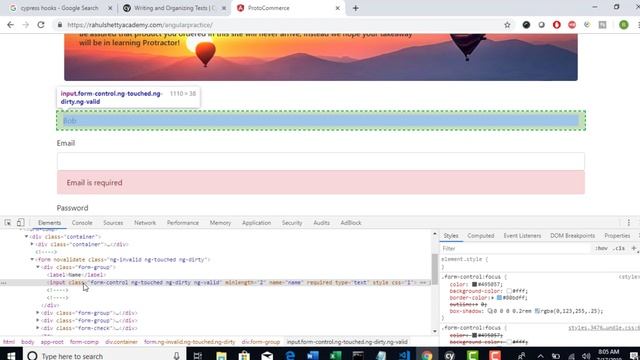
Task: Switch to Chrome taskbar icon
Action: (427, 356)
